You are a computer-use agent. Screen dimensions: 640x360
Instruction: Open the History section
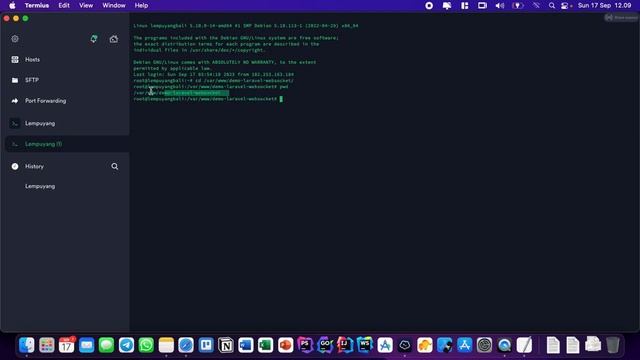pyautogui.click(x=34, y=167)
